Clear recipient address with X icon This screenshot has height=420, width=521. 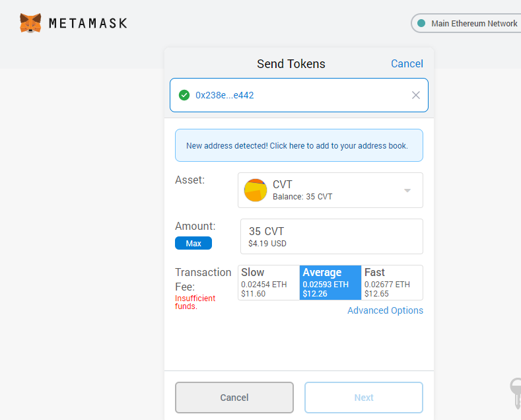[415, 95]
